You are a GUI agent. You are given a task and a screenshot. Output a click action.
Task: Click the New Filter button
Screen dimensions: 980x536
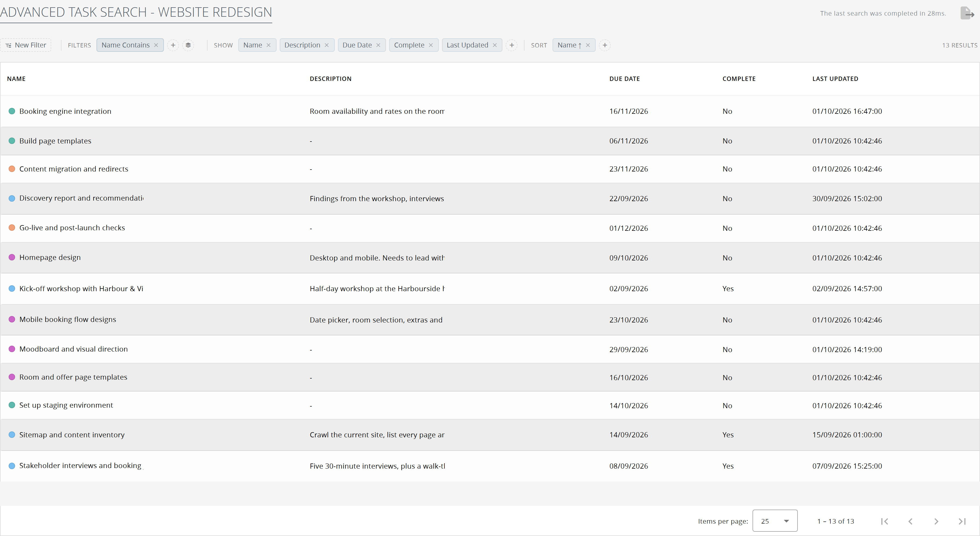pos(26,45)
